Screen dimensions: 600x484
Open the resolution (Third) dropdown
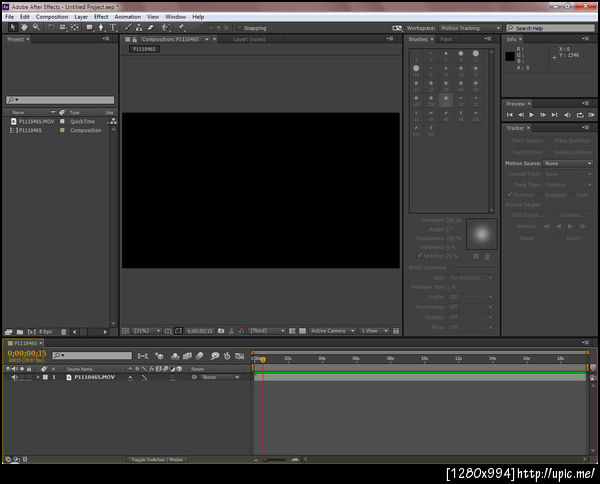(267, 331)
